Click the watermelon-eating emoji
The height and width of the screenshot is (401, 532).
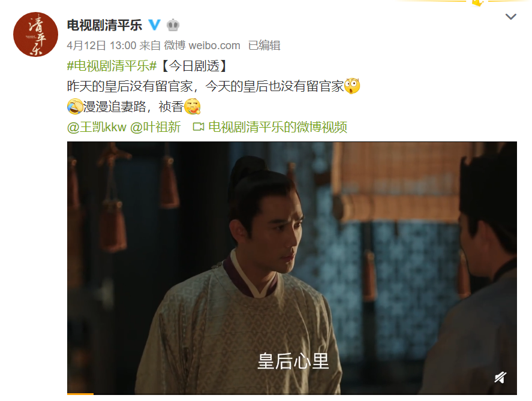(193, 107)
